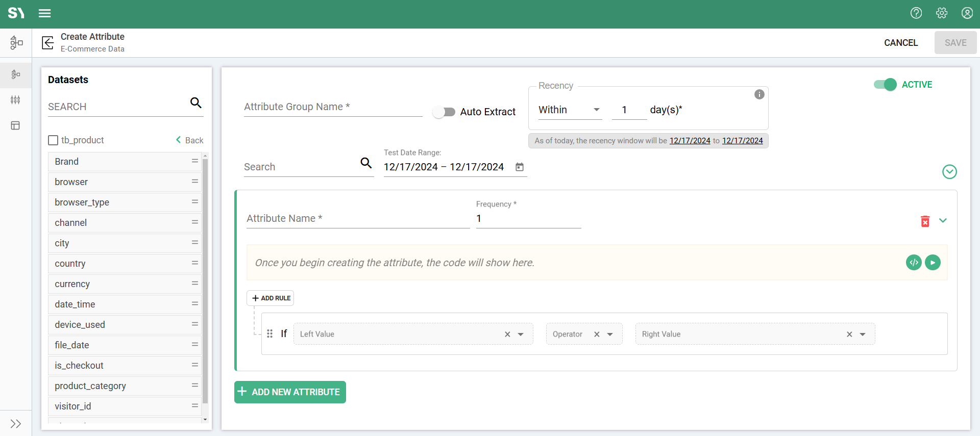Open the user account profile icon
Image resolution: width=980 pixels, height=436 pixels.
point(967,13)
